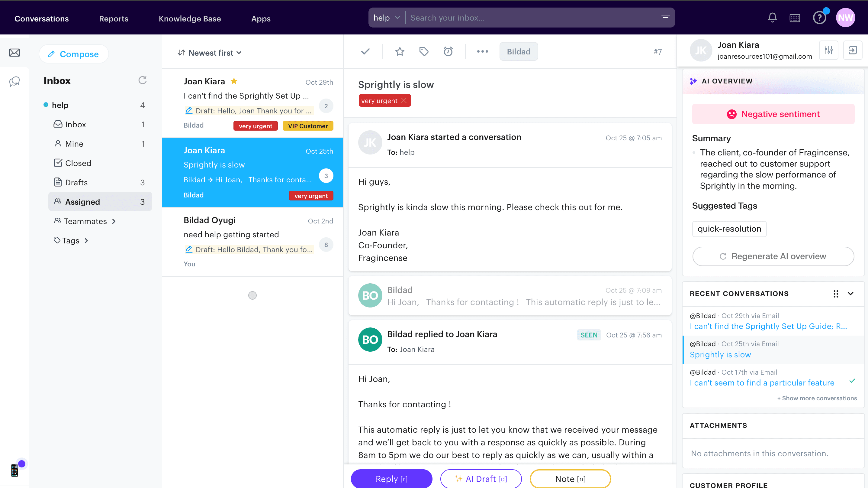Switch to the Reports tab

click(113, 18)
